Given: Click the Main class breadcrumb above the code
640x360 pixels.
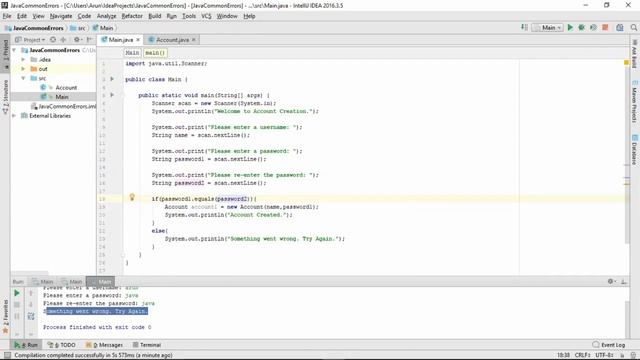Looking at the screenshot, I should (x=132, y=53).
